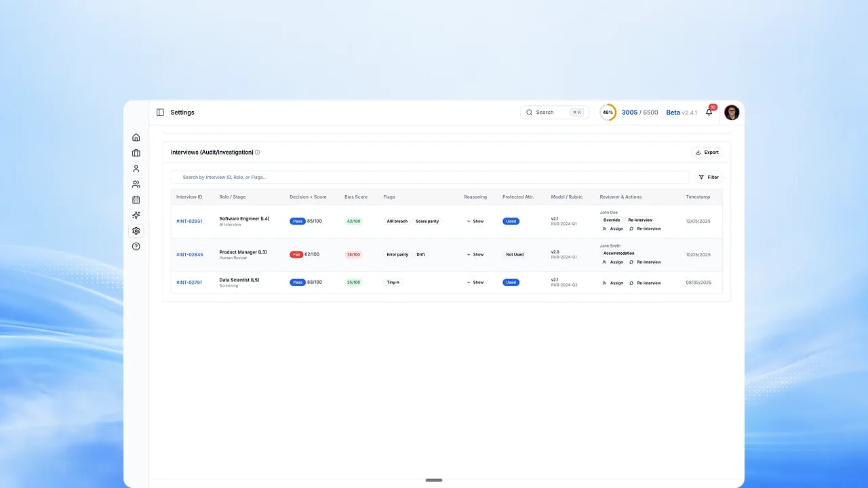
Task: Open the single-user icon in sidebar
Action: tap(136, 169)
